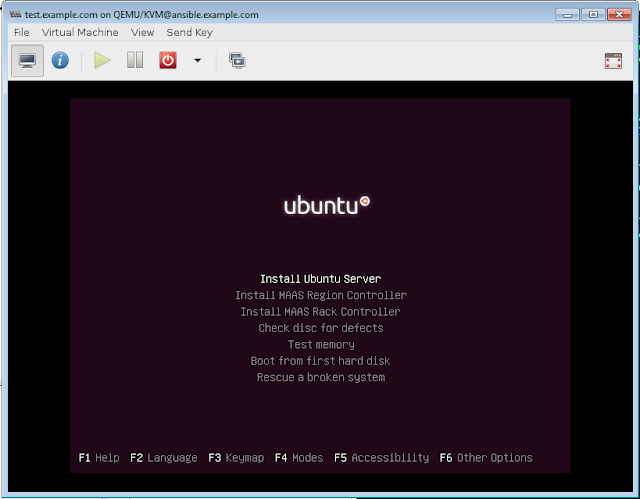Shut down the virtual machine
This screenshot has height=499, width=640.
coord(168,60)
